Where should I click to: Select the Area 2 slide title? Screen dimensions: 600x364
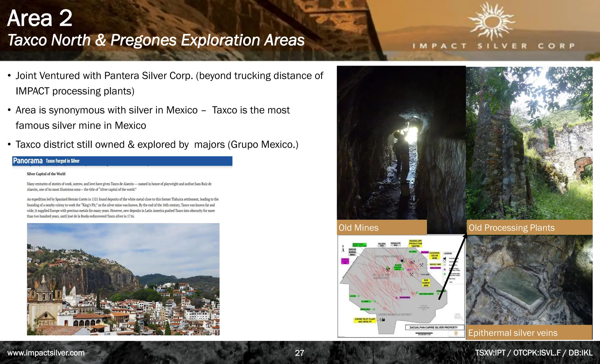pos(40,18)
